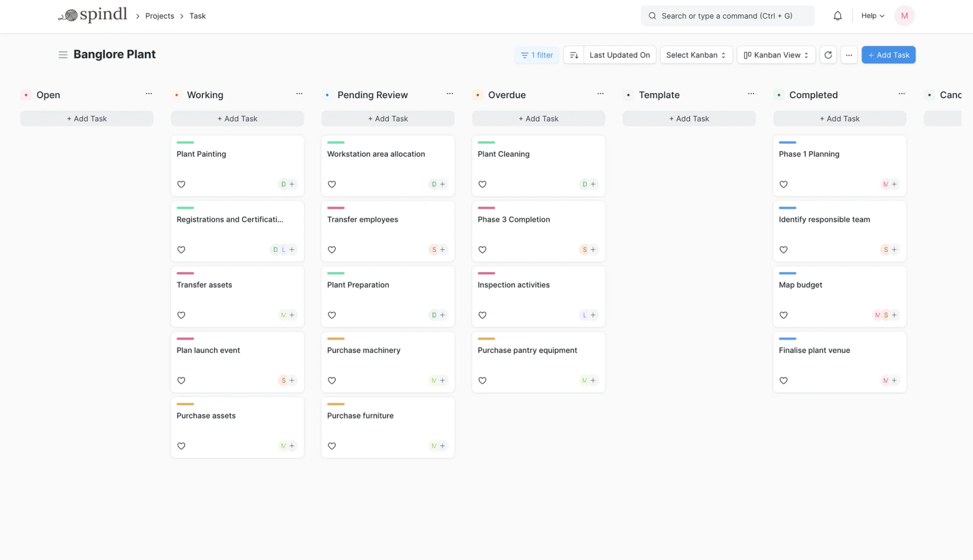Screen dimensions: 973x560
Task: Favorite the Plant Cleaning task
Action: coord(482,184)
